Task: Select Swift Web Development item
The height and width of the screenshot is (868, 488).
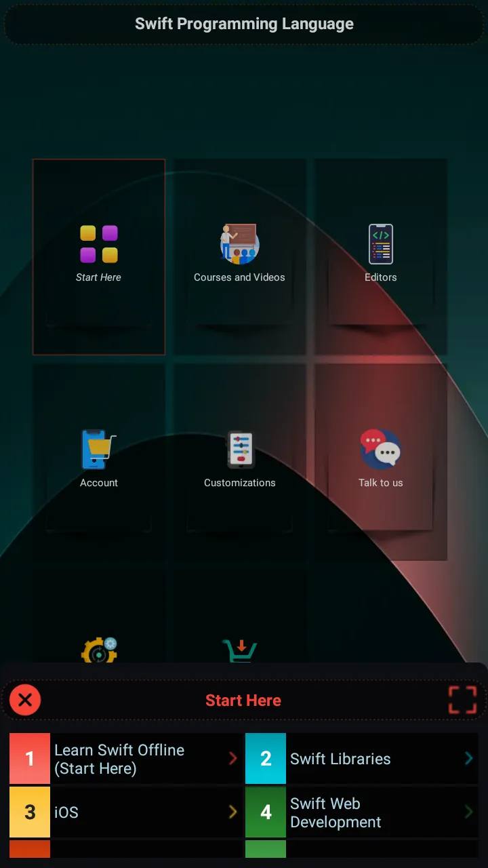Action: [x=362, y=812]
